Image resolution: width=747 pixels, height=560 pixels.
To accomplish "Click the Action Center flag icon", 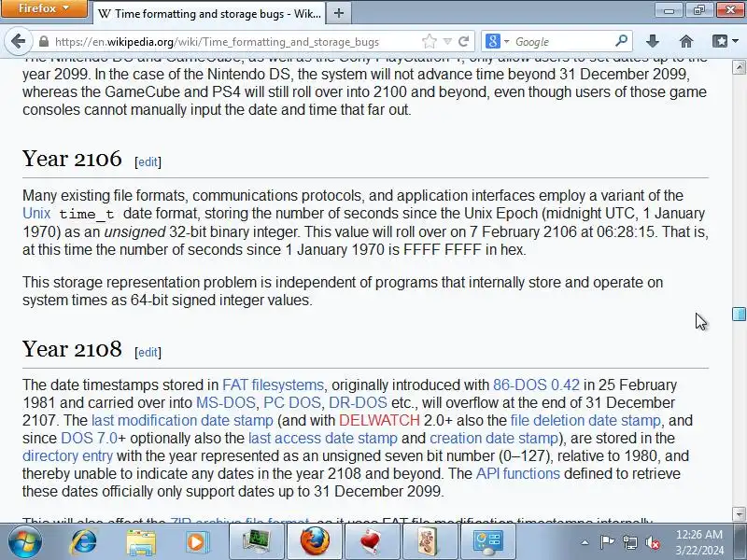I will coord(607,542).
